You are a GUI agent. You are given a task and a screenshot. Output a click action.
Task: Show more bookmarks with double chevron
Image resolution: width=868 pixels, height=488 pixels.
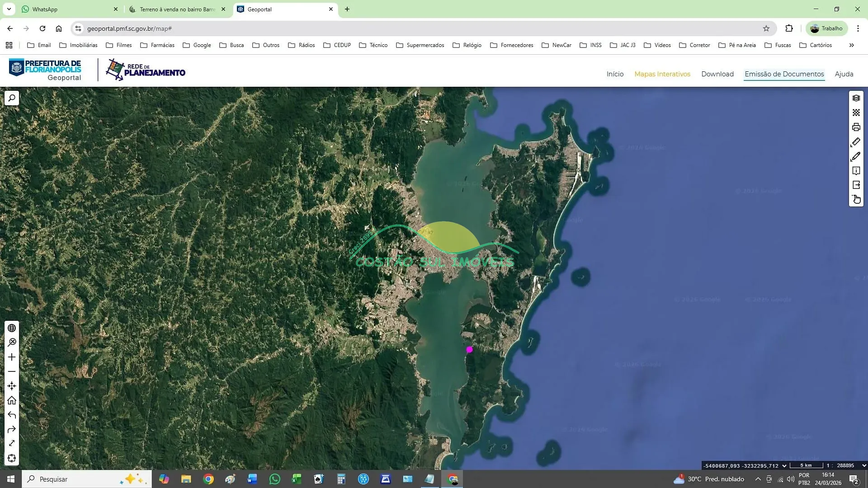(852, 45)
